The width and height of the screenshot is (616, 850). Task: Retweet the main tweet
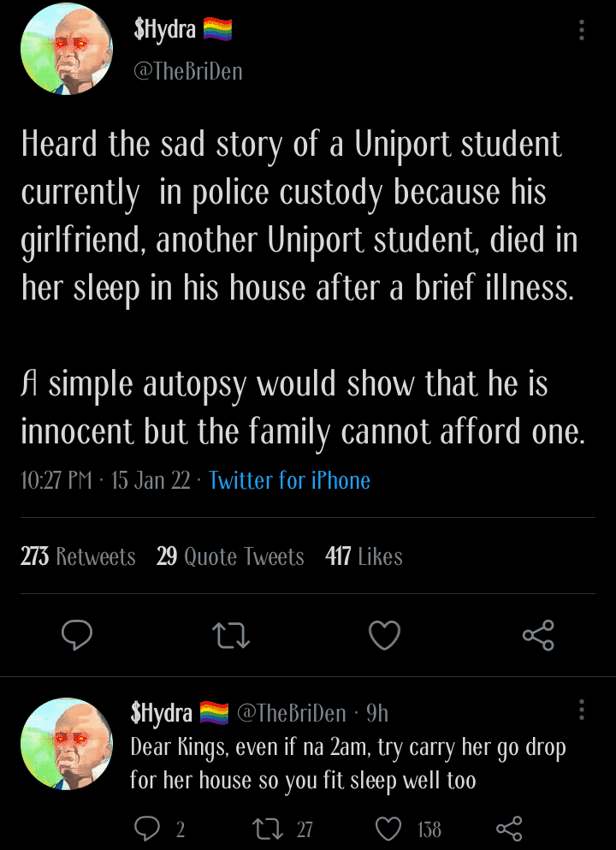230,635
